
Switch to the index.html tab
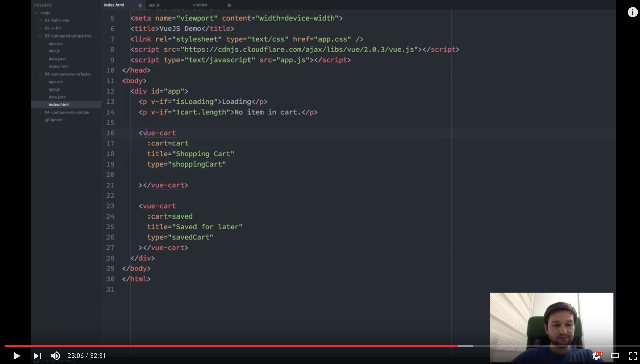pos(114,5)
